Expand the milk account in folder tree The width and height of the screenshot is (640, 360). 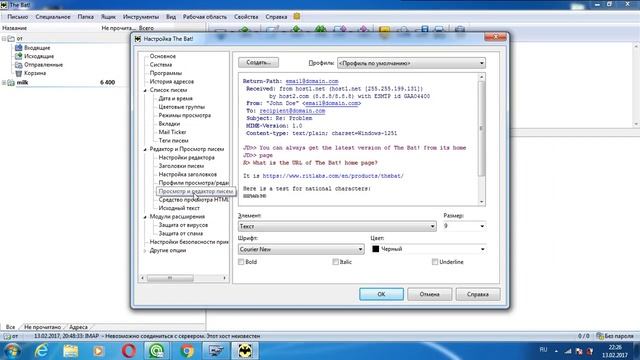[x=4, y=82]
